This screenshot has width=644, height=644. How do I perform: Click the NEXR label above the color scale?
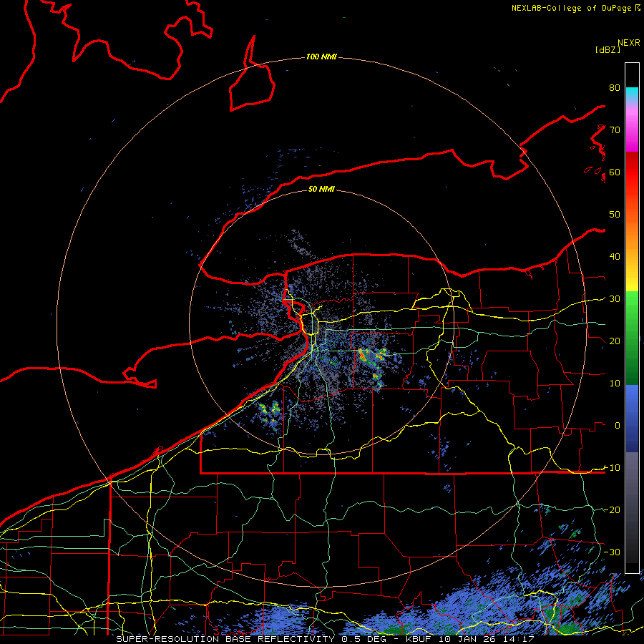pyautogui.click(x=629, y=43)
